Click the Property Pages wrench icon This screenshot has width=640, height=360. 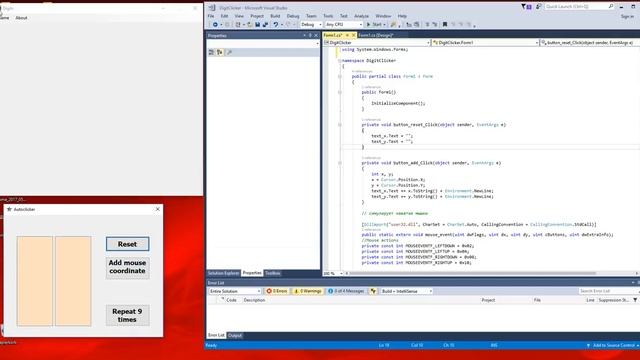coord(229,52)
